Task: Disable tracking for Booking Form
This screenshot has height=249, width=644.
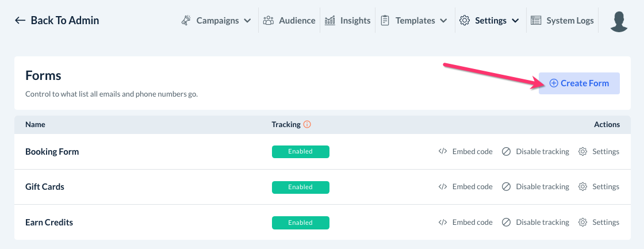Action: point(535,152)
